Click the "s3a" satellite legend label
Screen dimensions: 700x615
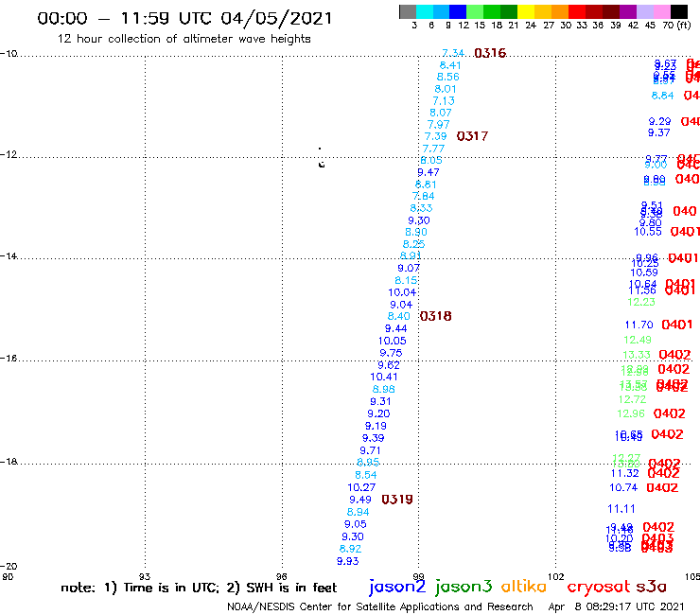tap(652, 587)
